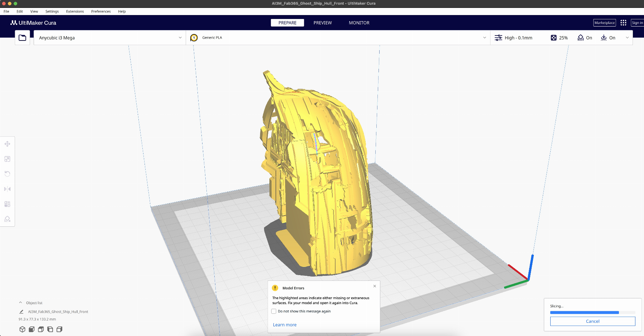Viewport: 644px width, 336px height.
Task: Select the Per Model Settings tool
Action: [x=7, y=204]
